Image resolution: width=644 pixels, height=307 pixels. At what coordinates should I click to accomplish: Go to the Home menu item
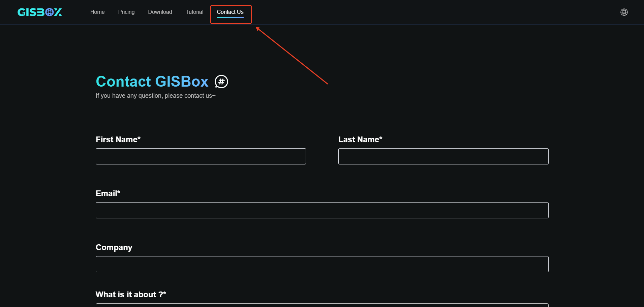(97, 12)
